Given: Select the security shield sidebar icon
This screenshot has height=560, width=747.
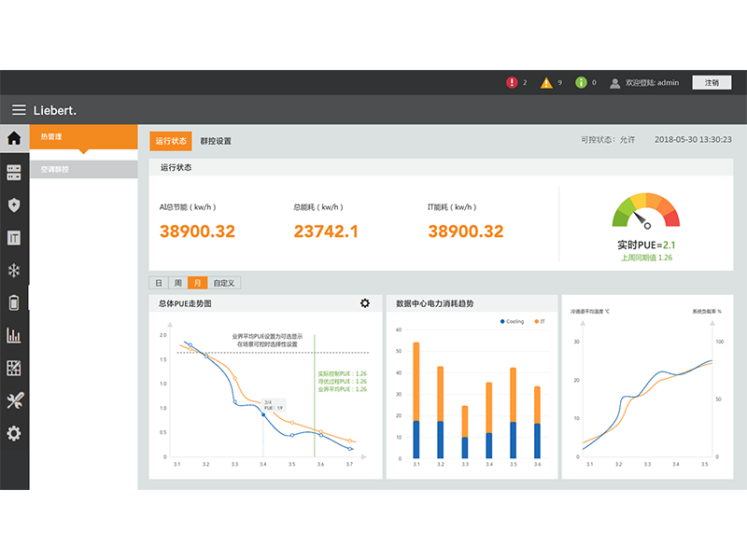Looking at the screenshot, I should (x=14, y=205).
